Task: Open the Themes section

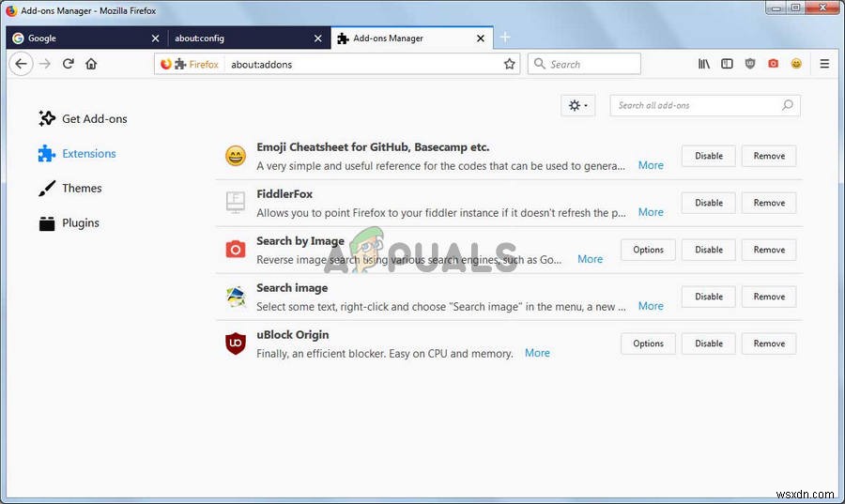Action: tap(70, 189)
